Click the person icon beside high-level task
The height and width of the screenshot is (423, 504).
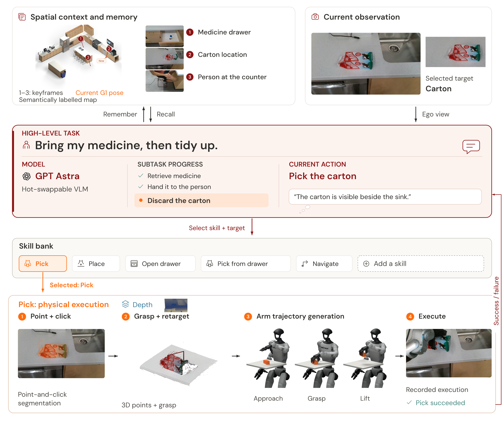pos(26,145)
